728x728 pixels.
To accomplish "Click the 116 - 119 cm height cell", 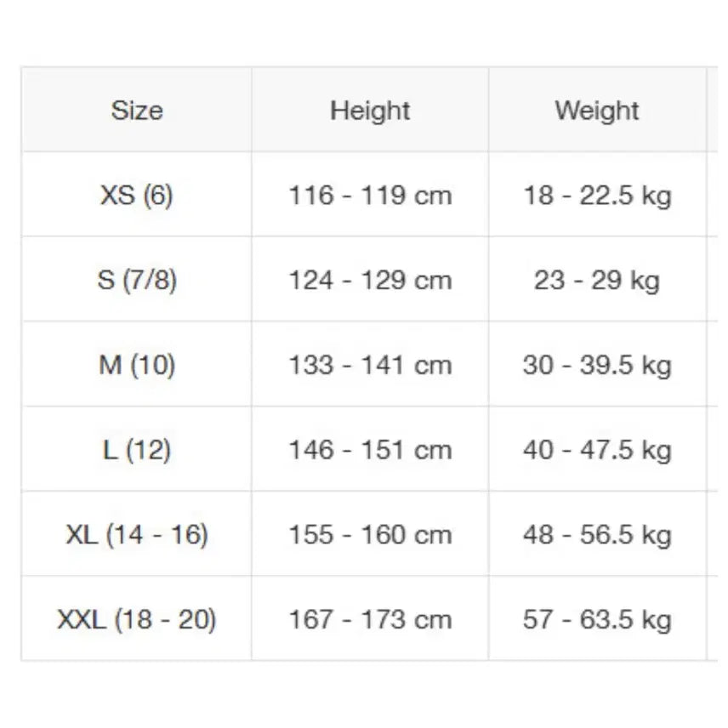I will [370, 196].
